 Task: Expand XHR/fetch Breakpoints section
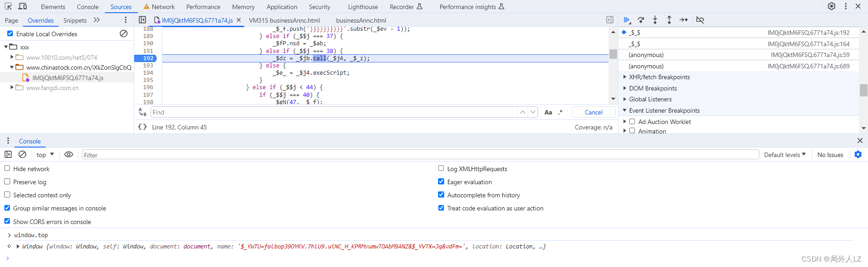click(x=625, y=77)
